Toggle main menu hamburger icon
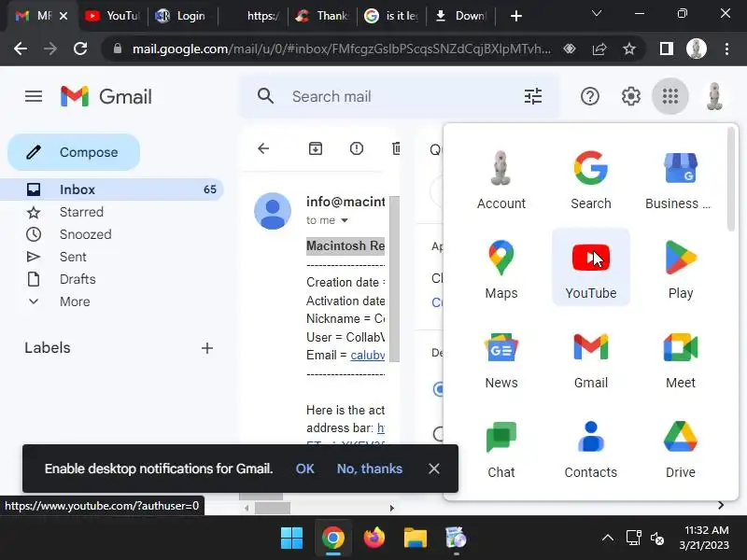The height and width of the screenshot is (560, 747). click(x=34, y=97)
